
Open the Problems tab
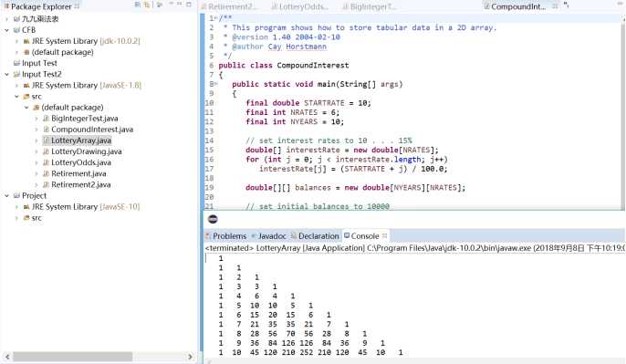pos(230,236)
